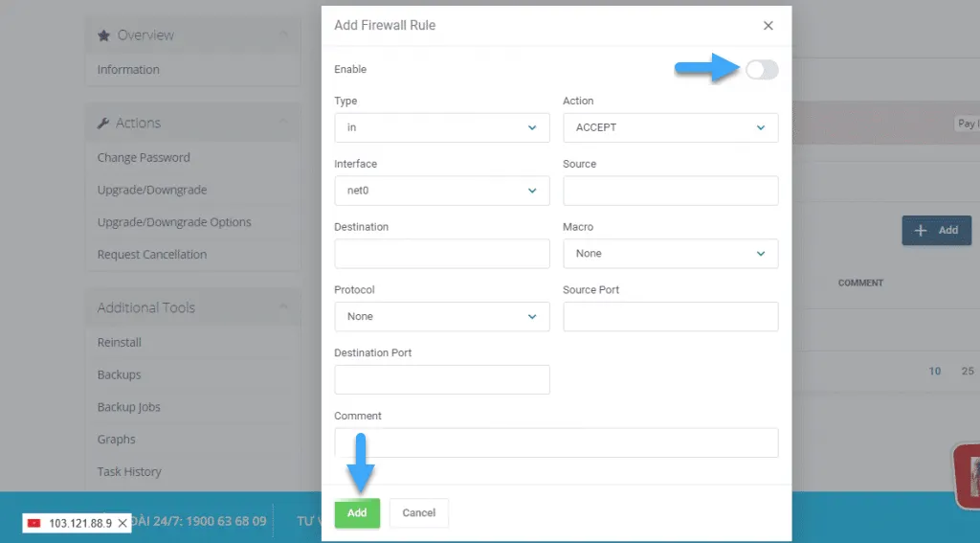Select 25 entries per page

point(968,371)
